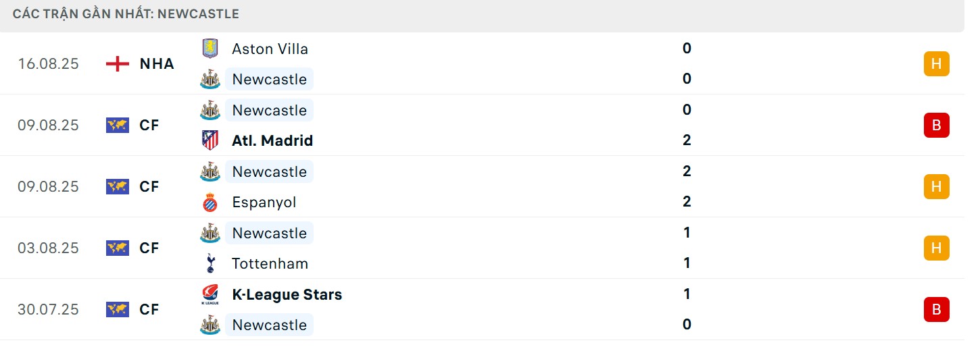Click the red loss badge for Atl. Madrid match

click(936, 125)
